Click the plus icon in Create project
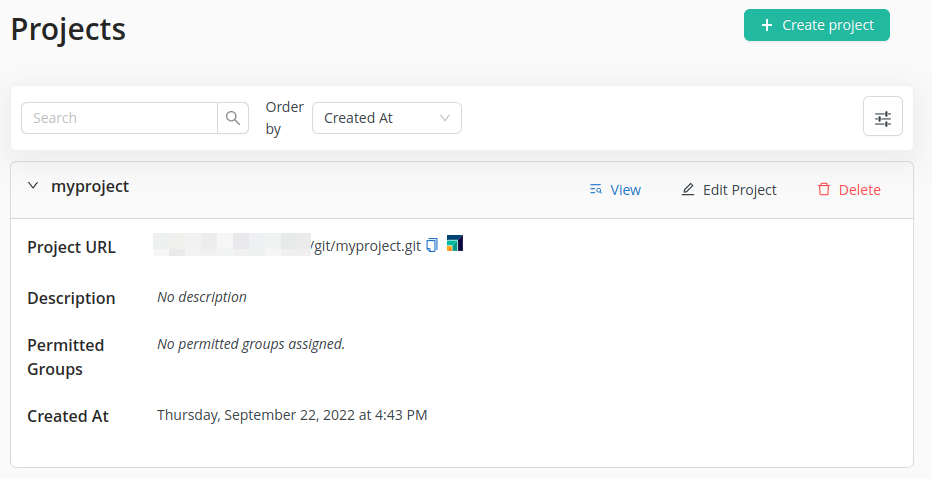This screenshot has width=932, height=479. (x=767, y=25)
